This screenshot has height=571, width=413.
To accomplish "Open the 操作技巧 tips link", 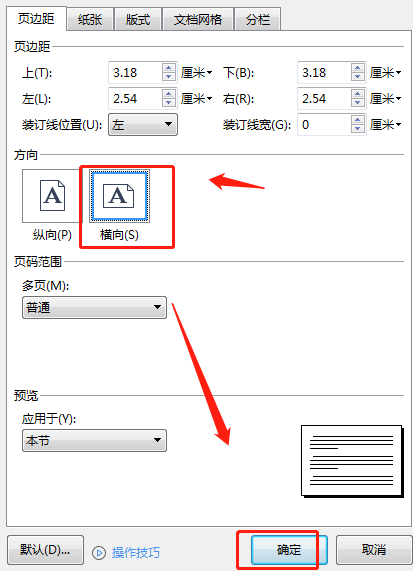I will [136, 552].
